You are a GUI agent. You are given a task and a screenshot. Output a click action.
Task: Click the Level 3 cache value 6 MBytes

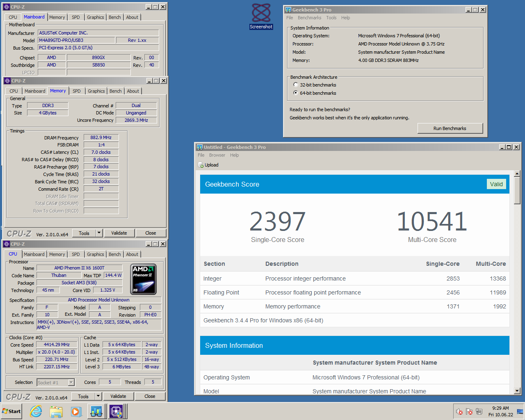(x=122, y=367)
